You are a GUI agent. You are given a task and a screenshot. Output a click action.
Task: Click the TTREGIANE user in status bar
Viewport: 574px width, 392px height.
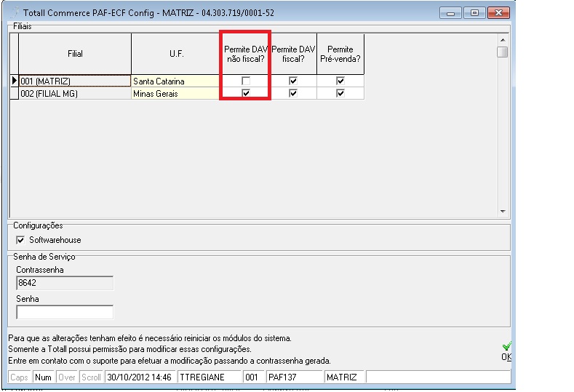210,377
